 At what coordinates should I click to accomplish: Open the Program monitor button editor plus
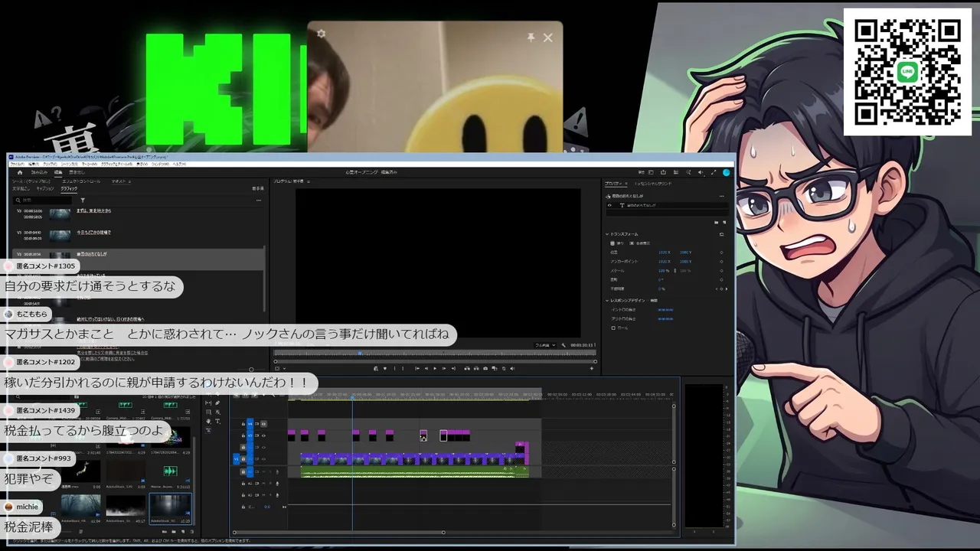(592, 368)
